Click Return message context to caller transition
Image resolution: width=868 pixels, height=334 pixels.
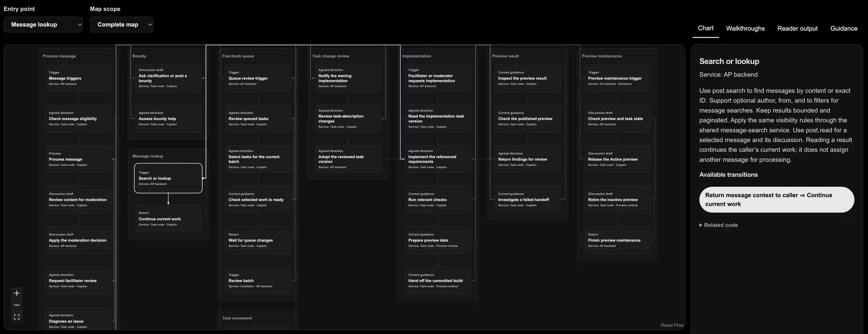776,199
